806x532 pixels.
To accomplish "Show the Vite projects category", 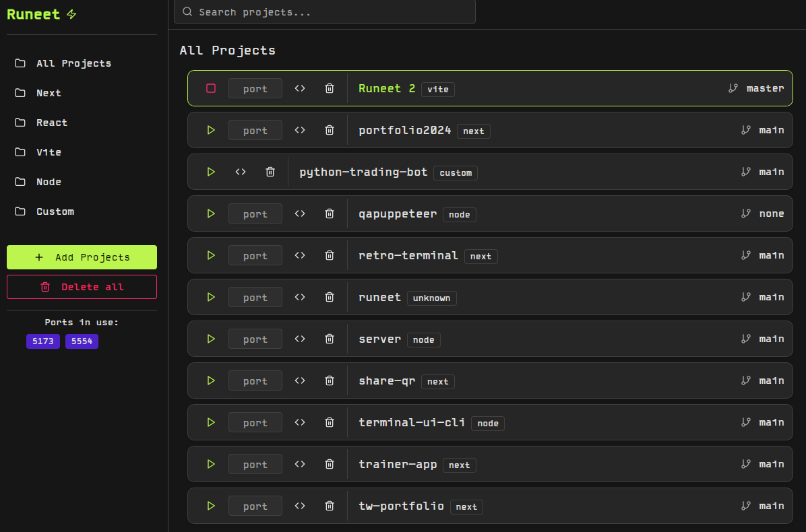I will [x=49, y=152].
